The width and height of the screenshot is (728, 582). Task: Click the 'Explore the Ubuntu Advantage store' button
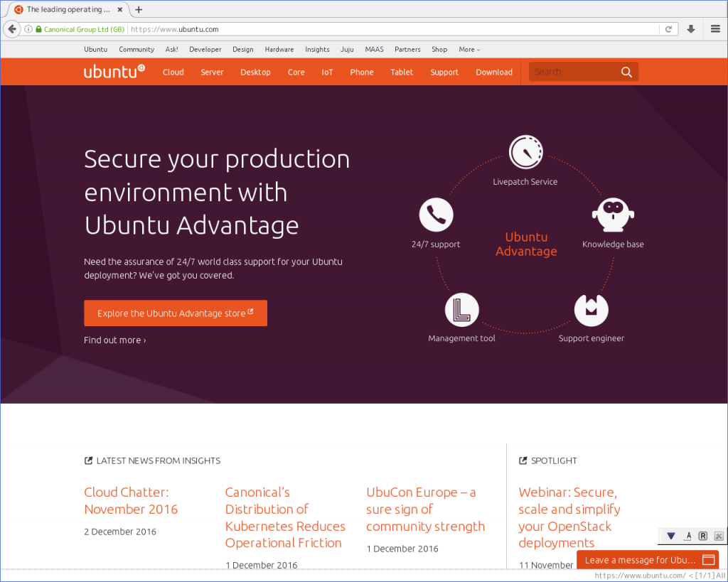(x=175, y=313)
